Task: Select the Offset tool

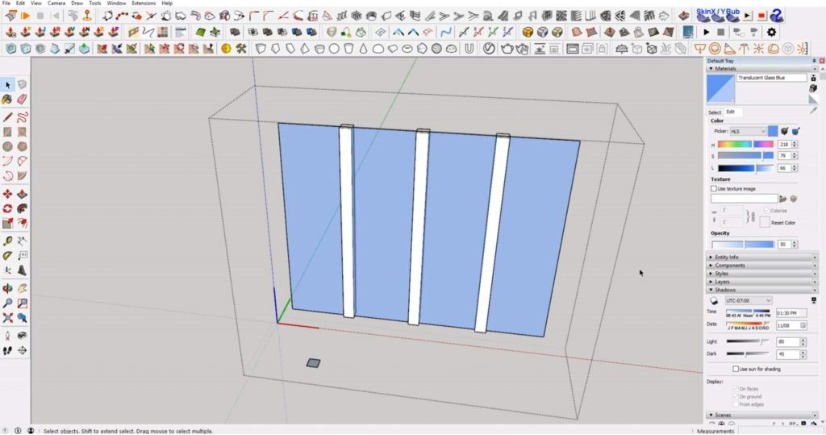Action: (x=22, y=223)
